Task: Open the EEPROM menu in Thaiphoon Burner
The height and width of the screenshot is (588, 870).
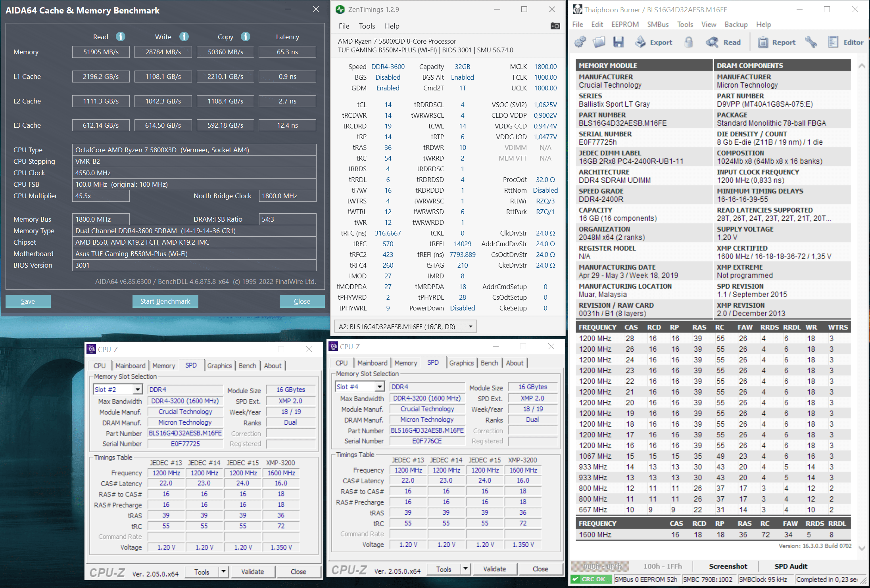Action: (625, 25)
